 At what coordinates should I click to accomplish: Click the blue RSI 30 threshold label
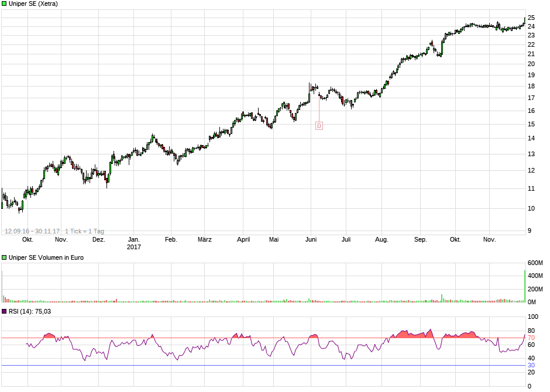click(x=531, y=365)
